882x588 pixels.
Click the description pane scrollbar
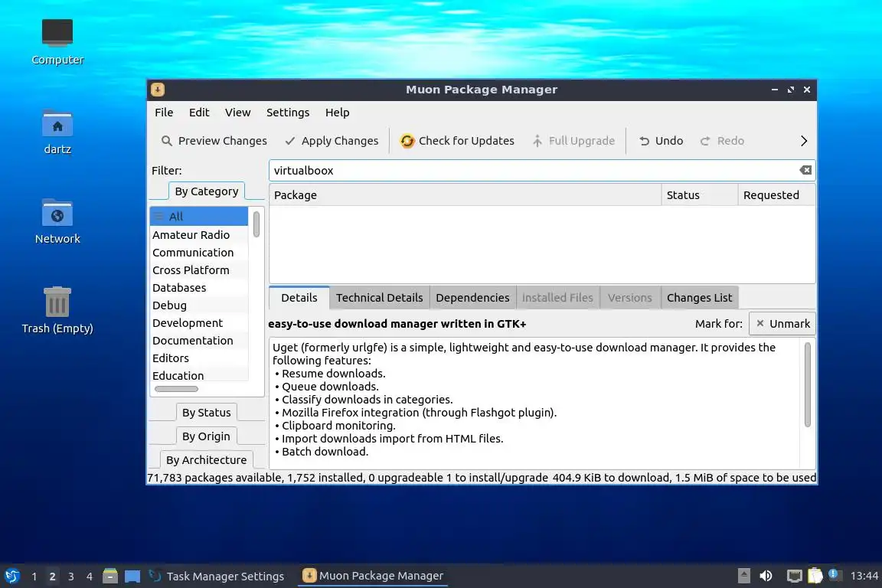click(808, 385)
